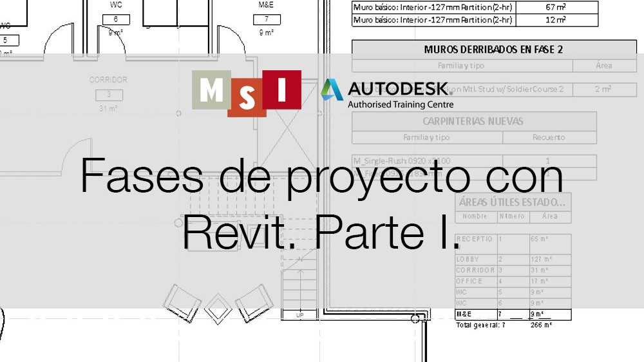Image resolution: width=644 pixels, height=362 pixels.
Task: Click the 266 m² total area value
Action: point(542,325)
